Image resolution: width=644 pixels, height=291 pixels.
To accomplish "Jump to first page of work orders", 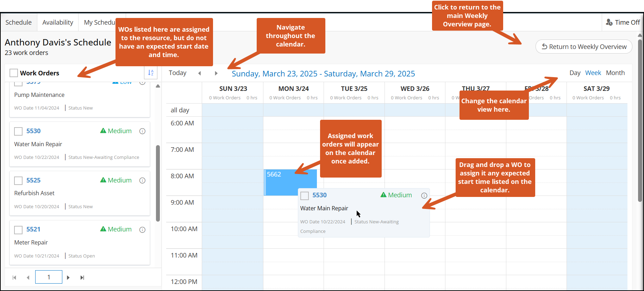I will coord(14,278).
